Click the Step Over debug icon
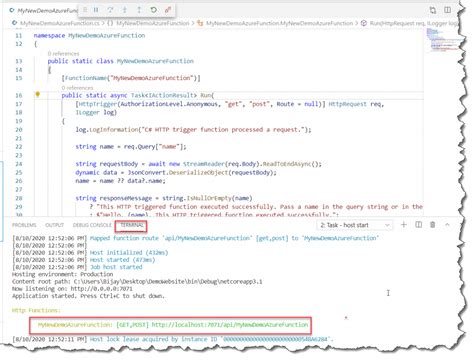 click(110, 10)
